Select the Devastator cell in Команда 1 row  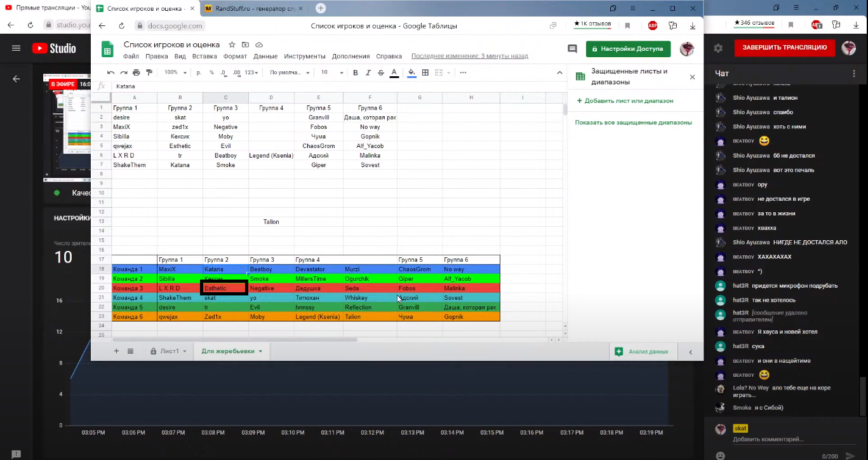(x=318, y=269)
